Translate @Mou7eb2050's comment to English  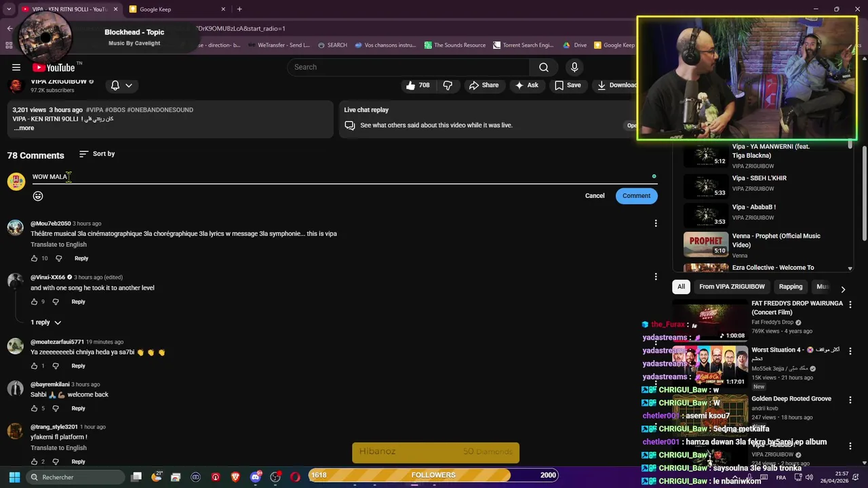tap(58, 245)
